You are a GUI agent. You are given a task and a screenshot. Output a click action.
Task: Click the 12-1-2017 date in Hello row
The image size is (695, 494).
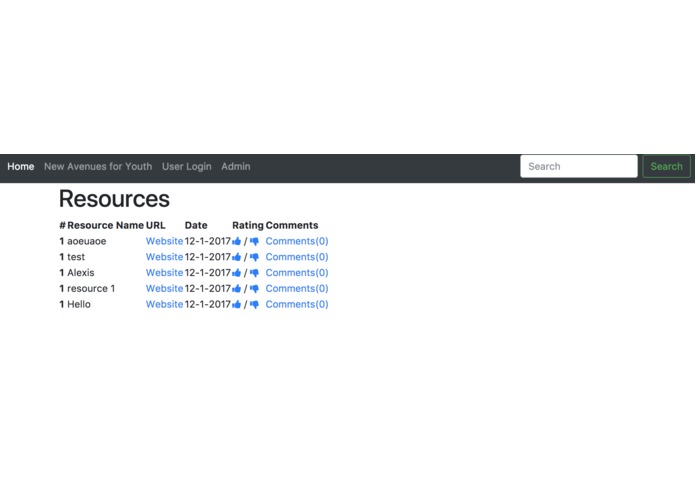(207, 304)
